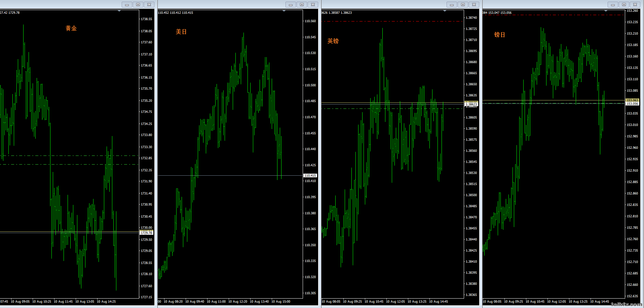Click the 110.452 110.412 110.415 OHLC text
644x308 pixels.
(176, 13)
